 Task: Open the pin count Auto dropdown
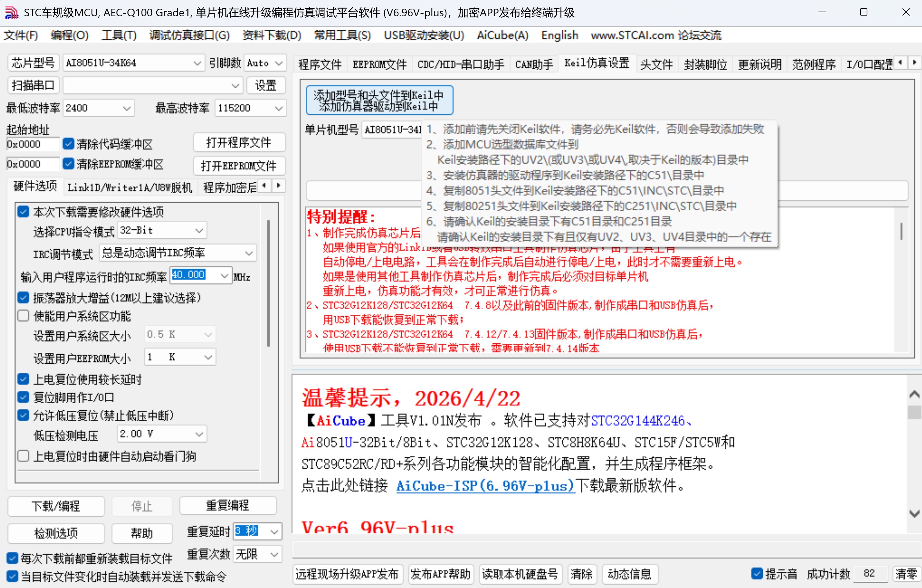click(x=265, y=63)
